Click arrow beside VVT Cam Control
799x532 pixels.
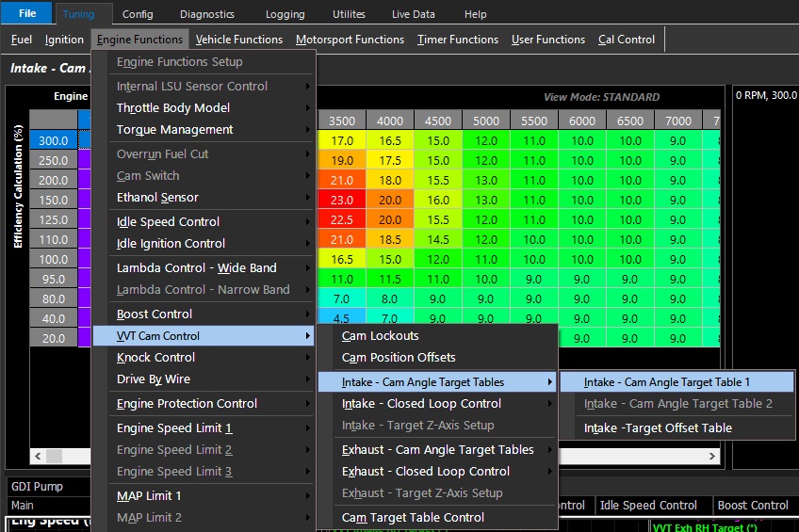click(x=308, y=336)
